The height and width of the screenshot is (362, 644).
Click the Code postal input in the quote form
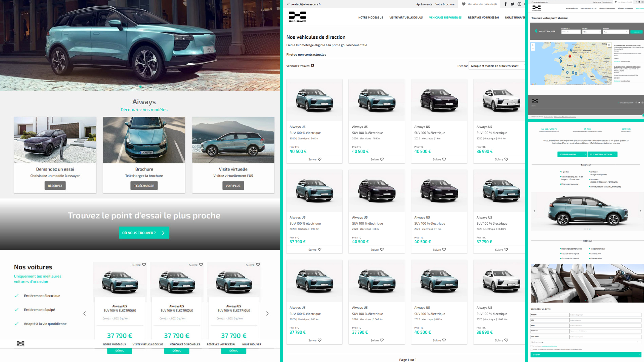(x=605, y=337)
